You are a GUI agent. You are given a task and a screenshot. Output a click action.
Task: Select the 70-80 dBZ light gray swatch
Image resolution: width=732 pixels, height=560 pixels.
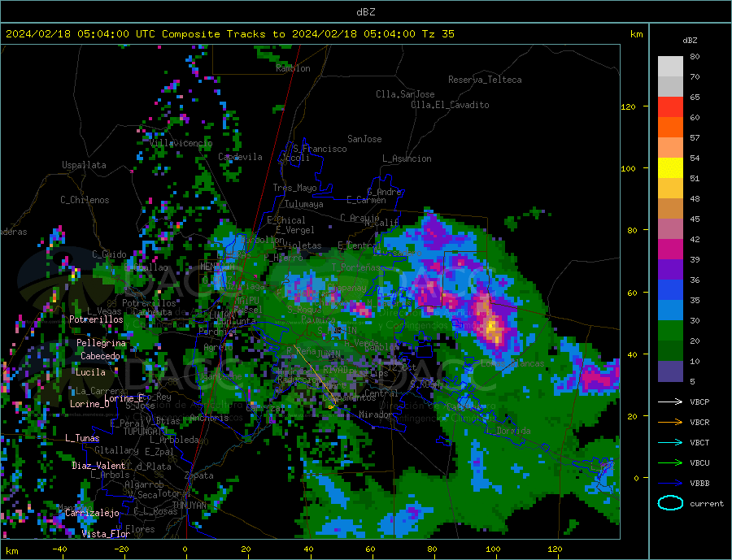click(x=670, y=67)
